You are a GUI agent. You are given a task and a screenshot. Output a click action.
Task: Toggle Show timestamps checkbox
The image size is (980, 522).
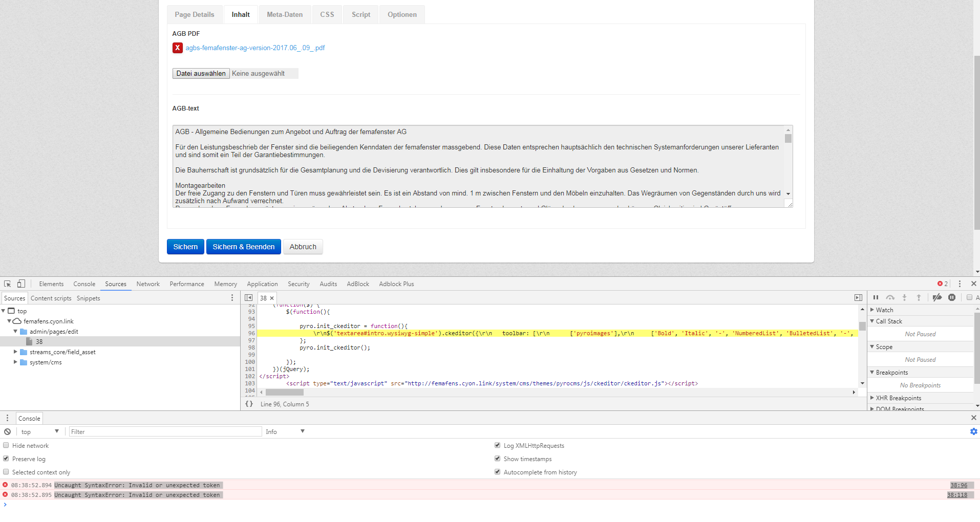point(497,459)
